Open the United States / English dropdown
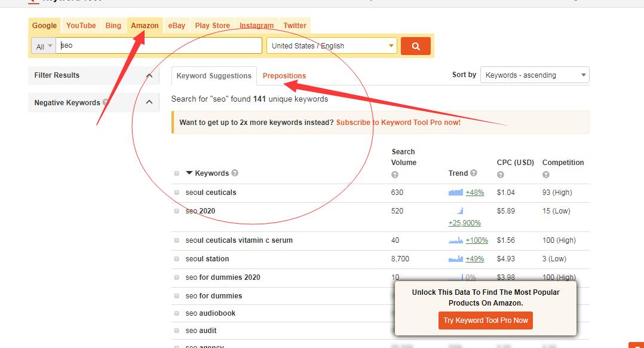This screenshot has height=348, width=644. click(332, 45)
